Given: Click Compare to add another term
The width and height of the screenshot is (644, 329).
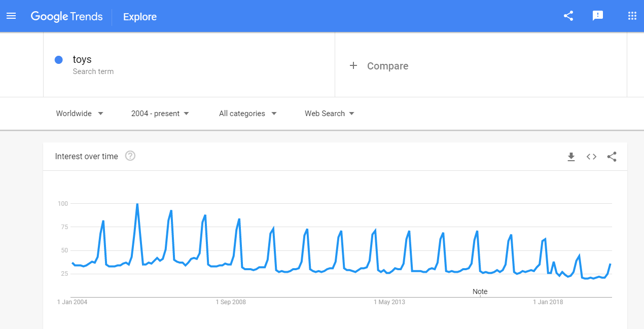Looking at the screenshot, I should [x=387, y=66].
